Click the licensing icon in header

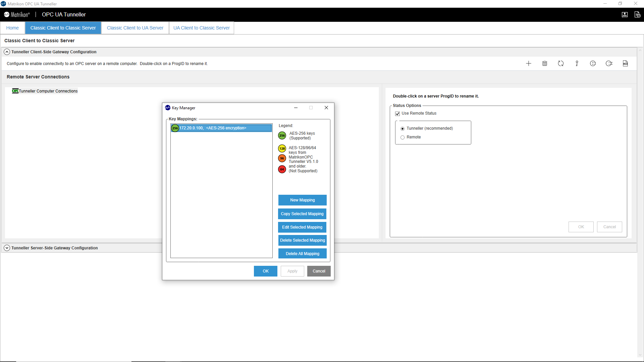[x=625, y=14]
